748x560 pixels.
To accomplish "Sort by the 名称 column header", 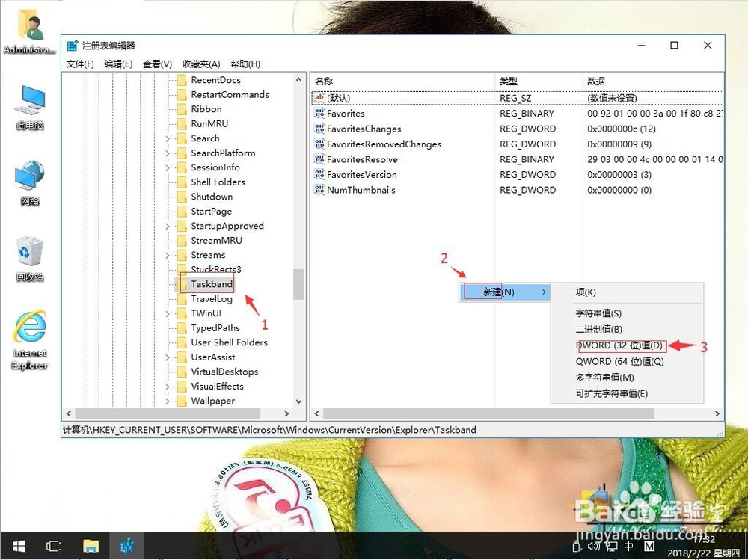I will (403, 81).
